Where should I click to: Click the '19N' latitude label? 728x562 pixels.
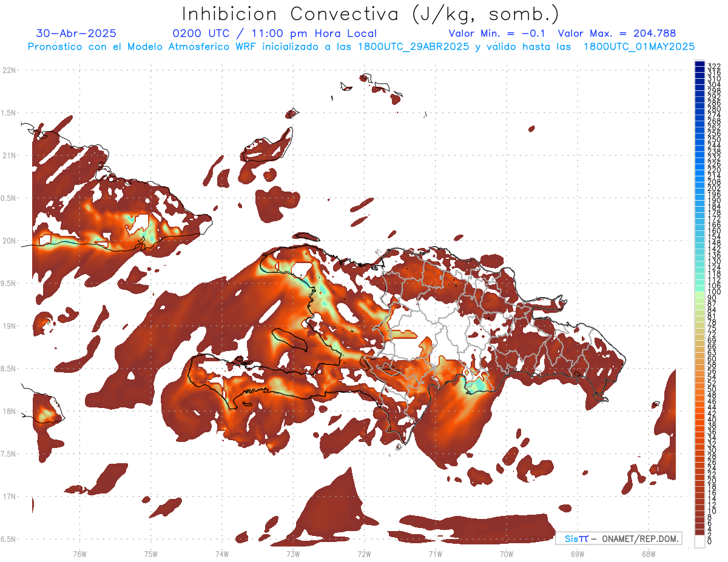click(x=9, y=326)
